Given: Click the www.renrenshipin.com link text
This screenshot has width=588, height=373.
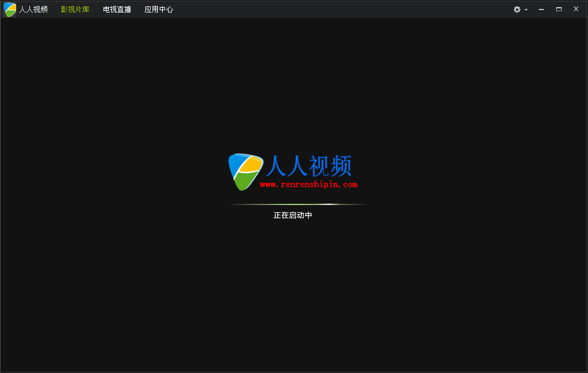Looking at the screenshot, I should click(308, 185).
